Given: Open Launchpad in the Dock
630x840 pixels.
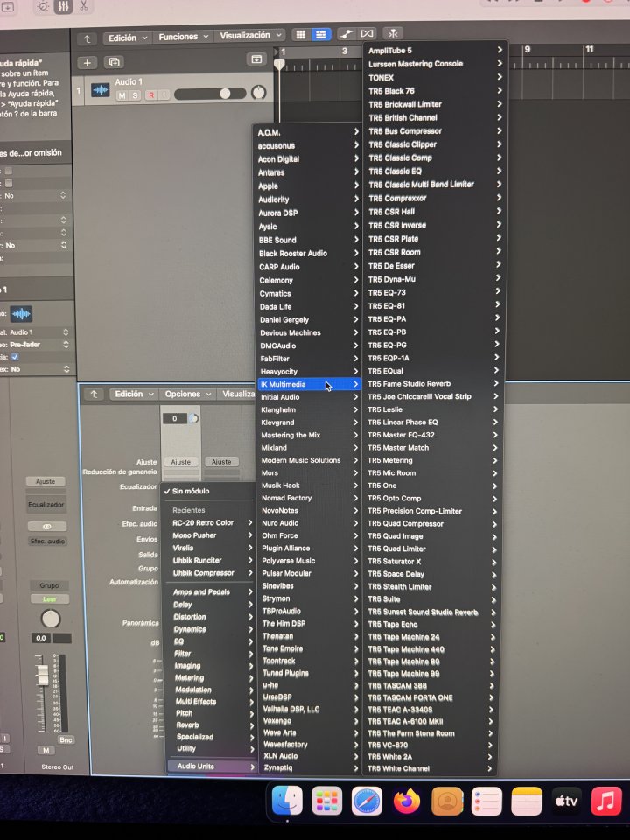Looking at the screenshot, I should click(326, 801).
